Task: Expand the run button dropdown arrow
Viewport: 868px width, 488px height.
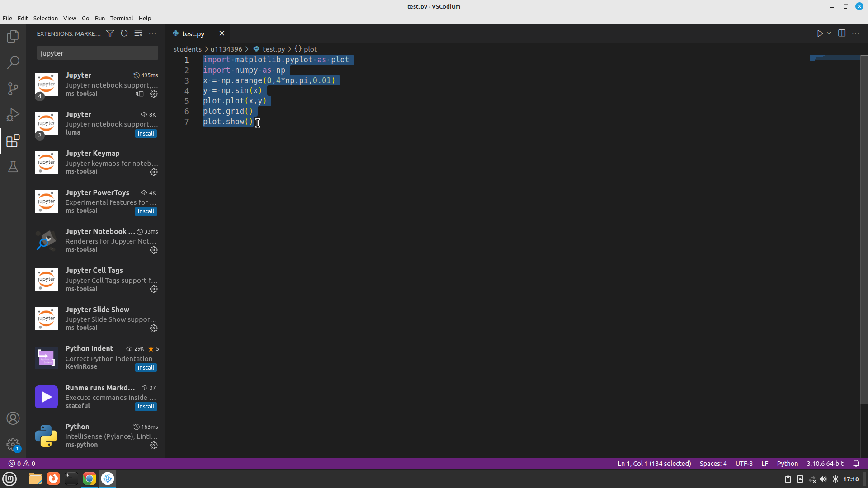Action: pos(829,33)
